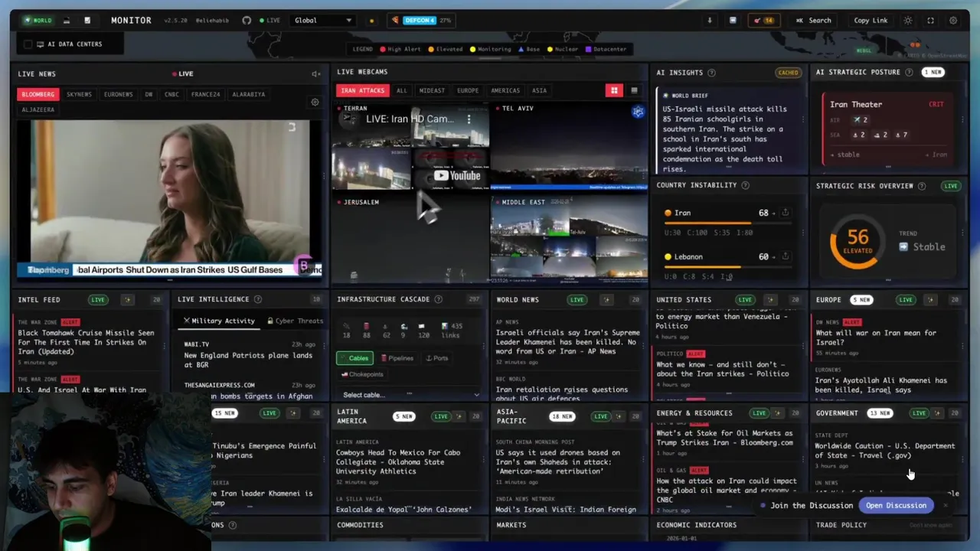Open Live News channel settings gear
The width and height of the screenshot is (980, 551).
point(315,102)
